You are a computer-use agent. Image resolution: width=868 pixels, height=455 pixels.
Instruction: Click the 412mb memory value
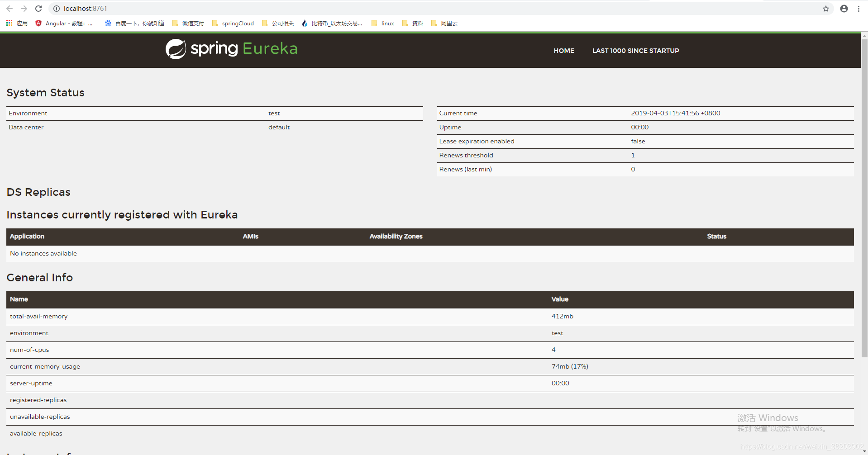click(x=563, y=316)
